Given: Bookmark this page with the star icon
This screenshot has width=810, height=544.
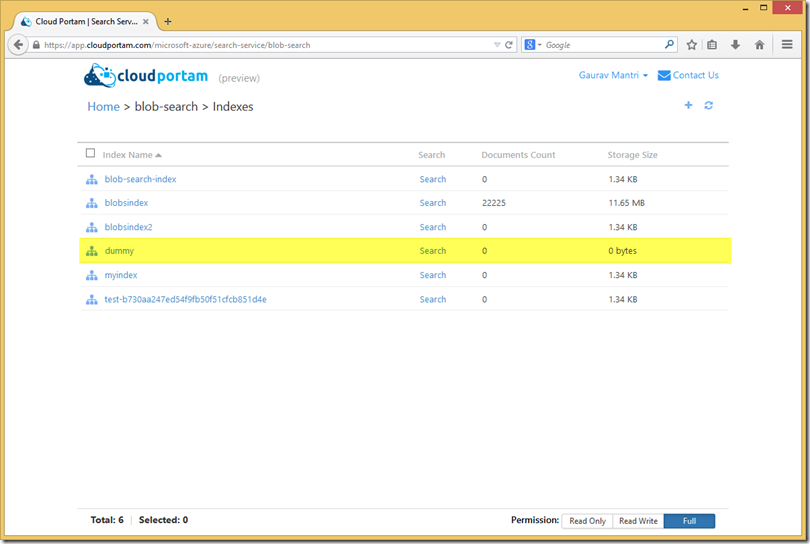Looking at the screenshot, I should (692, 45).
